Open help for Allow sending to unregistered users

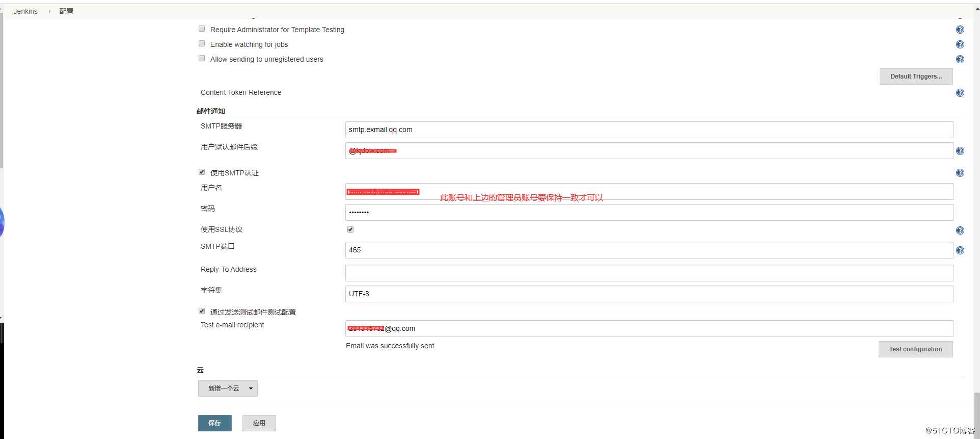(960, 59)
